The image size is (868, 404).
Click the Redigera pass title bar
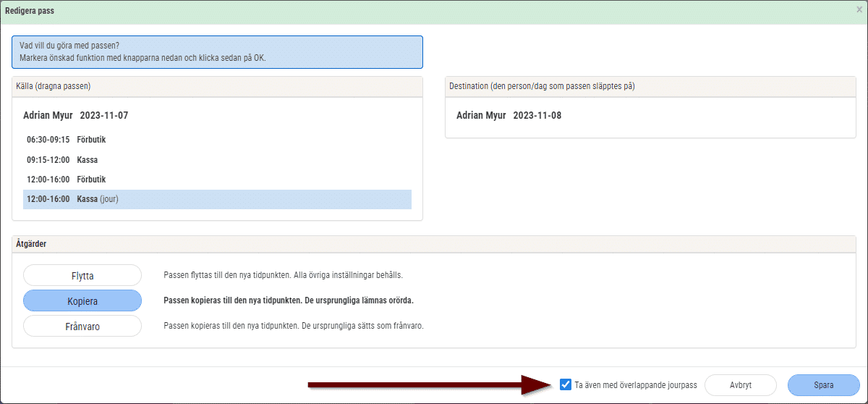point(427,11)
